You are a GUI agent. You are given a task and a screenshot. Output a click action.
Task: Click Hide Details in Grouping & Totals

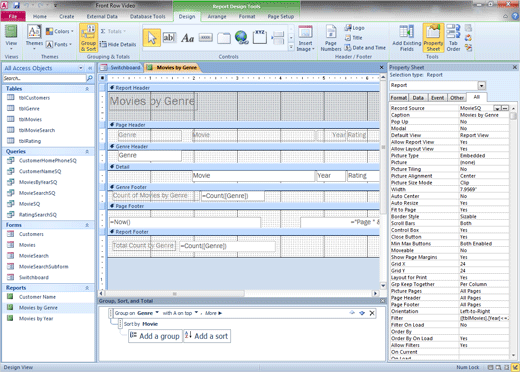tap(118, 44)
